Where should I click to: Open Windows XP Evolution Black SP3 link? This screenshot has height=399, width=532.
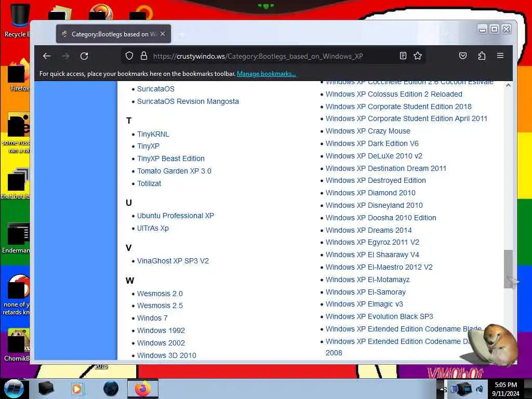pos(380,316)
